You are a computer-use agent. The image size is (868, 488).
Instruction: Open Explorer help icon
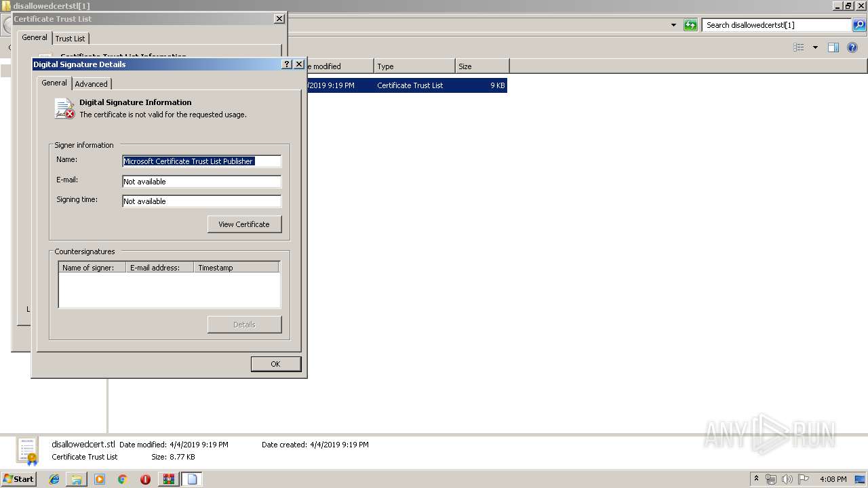[x=853, y=47]
